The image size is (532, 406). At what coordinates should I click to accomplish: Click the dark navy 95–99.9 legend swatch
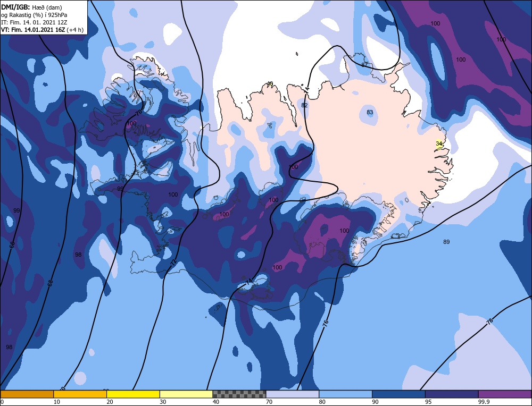pos(452,394)
